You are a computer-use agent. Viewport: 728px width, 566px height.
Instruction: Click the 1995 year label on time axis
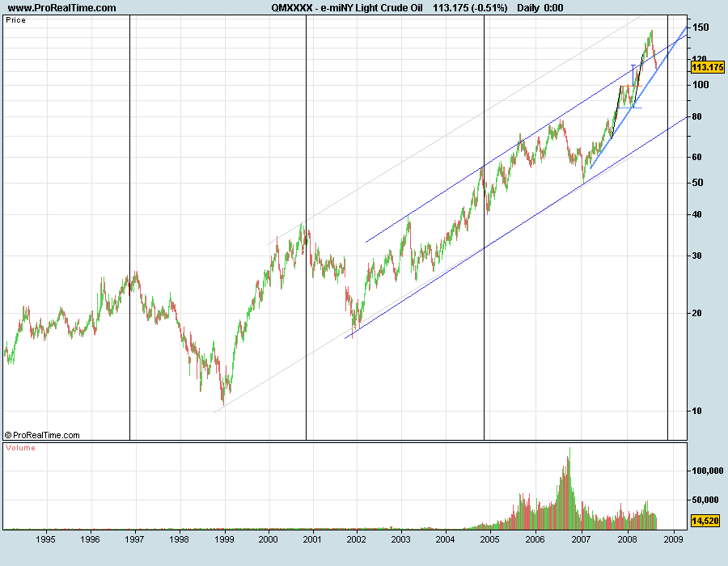click(x=45, y=539)
